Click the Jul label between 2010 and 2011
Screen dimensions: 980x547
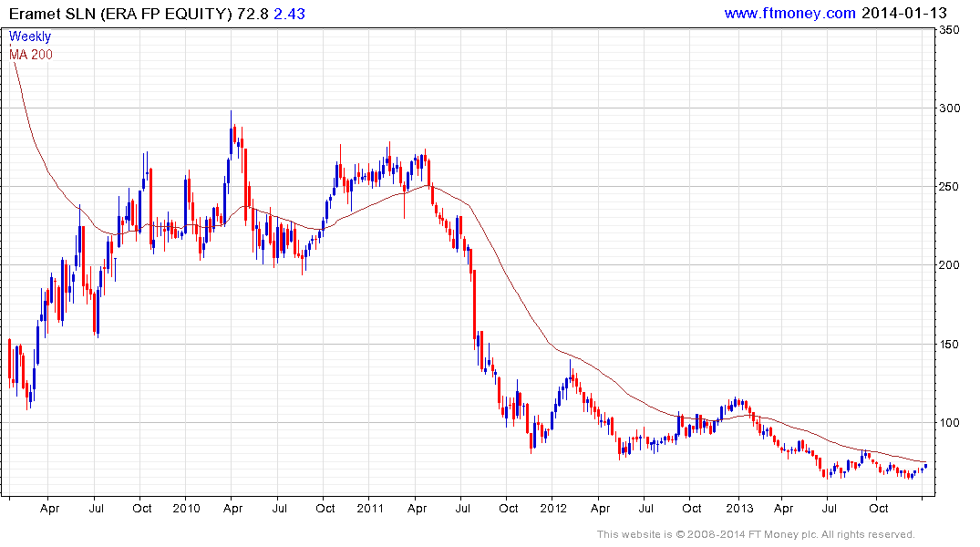[x=279, y=508]
